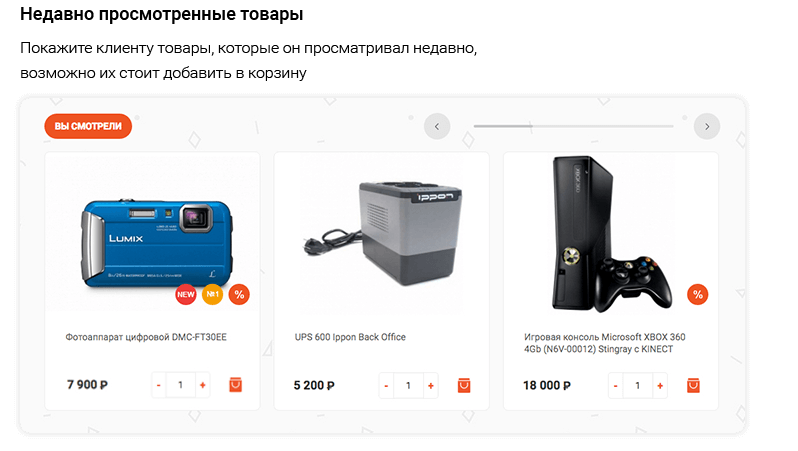This screenshot has width=798, height=451.
Task: Increase UPS 600 quantity with plus
Action: click(x=431, y=385)
